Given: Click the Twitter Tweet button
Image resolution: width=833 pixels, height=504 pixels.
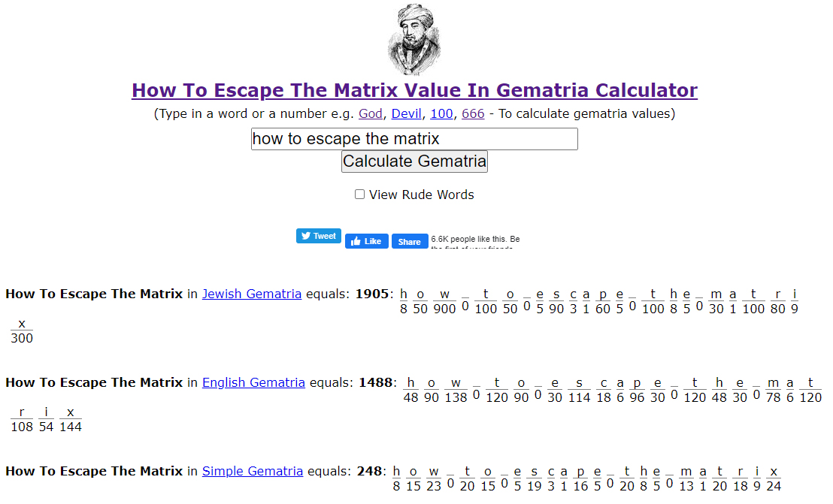Looking at the screenshot, I should [x=319, y=236].
